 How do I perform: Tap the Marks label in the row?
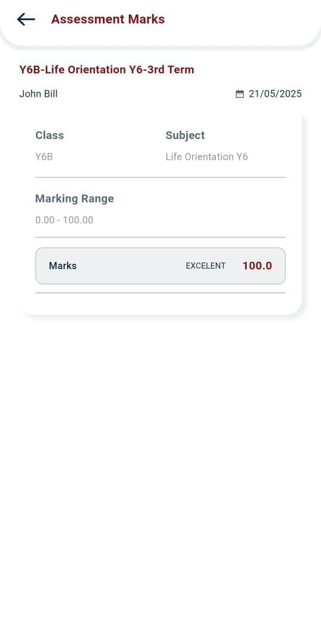pos(62,266)
